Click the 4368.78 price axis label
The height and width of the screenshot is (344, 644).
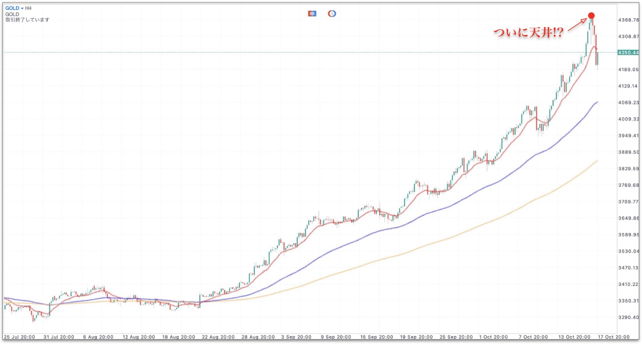coord(628,20)
